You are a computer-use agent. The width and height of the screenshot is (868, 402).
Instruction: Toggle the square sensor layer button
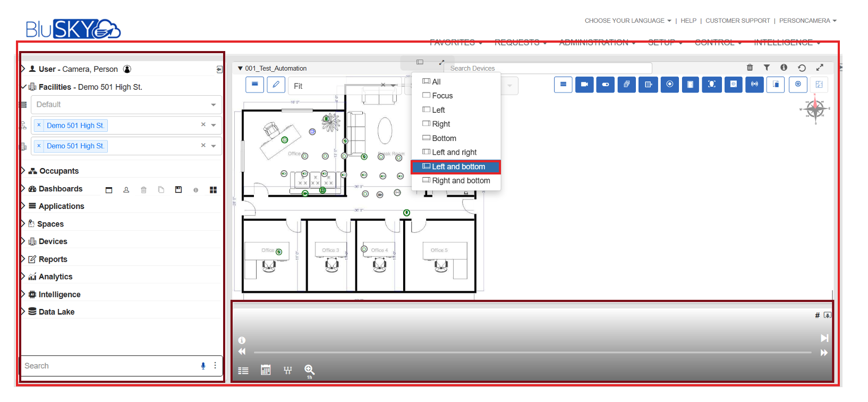(734, 85)
